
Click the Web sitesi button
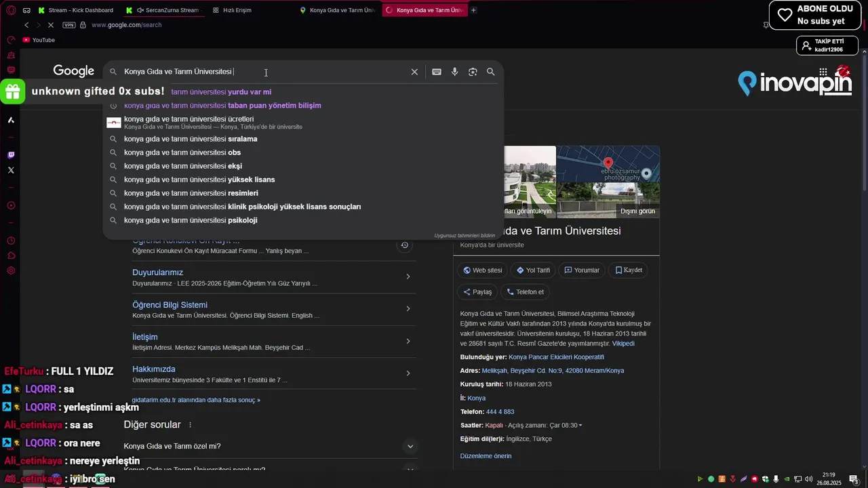click(x=482, y=270)
